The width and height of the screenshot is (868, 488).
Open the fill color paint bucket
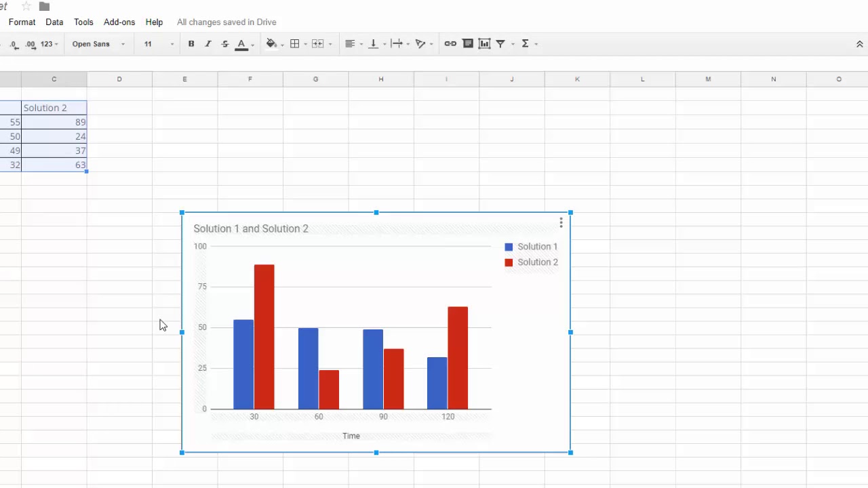[271, 44]
